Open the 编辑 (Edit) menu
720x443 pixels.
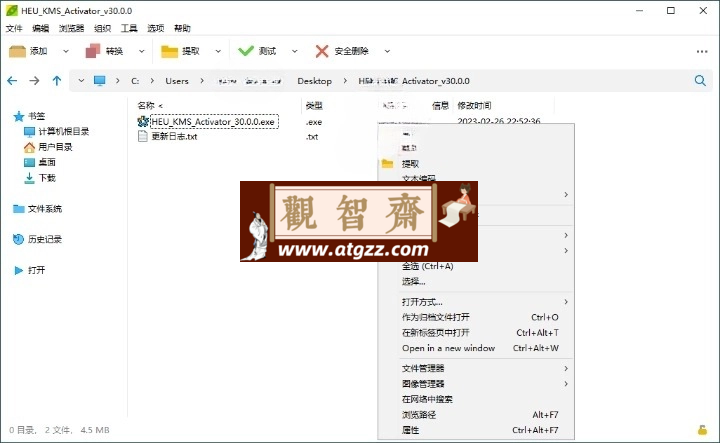[40, 28]
